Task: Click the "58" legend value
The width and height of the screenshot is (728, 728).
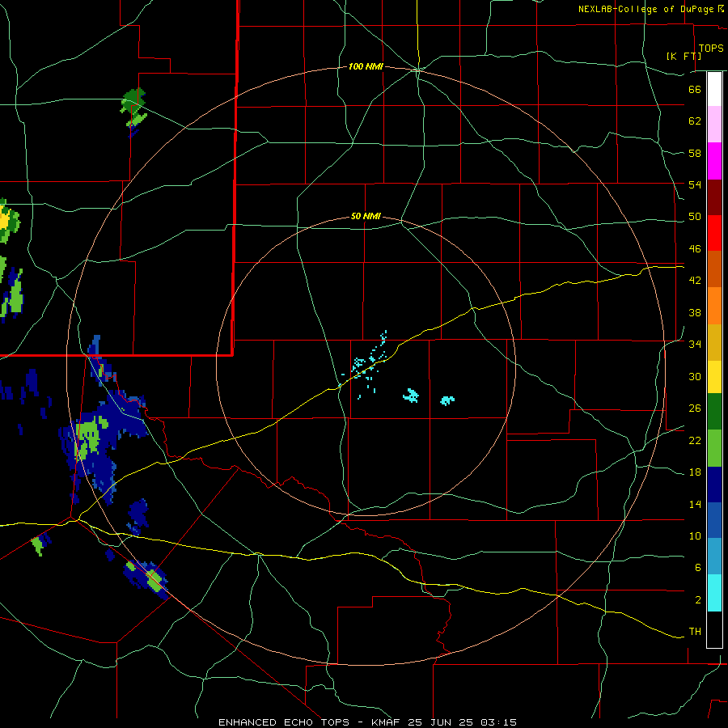Action: tap(695, 153)
